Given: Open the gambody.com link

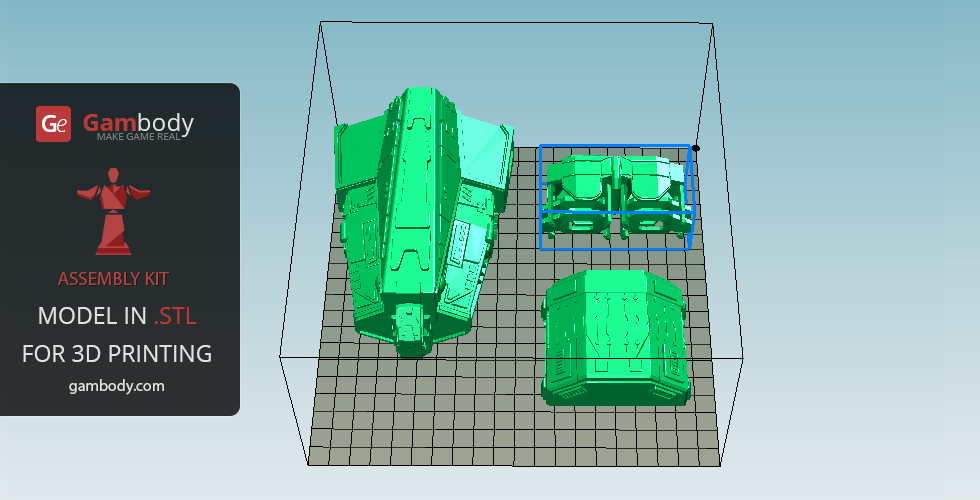Looking at the screenshot, I should (117, 385).
